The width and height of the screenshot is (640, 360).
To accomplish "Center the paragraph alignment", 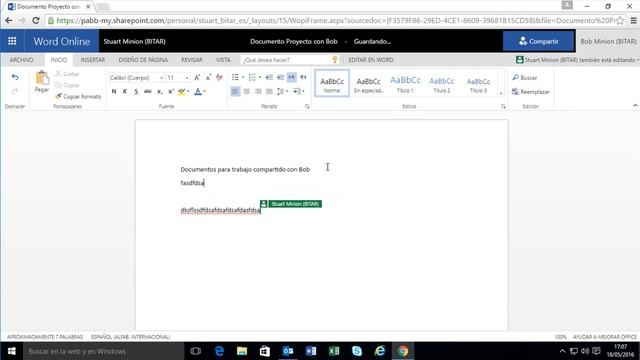I will (247, 91).
